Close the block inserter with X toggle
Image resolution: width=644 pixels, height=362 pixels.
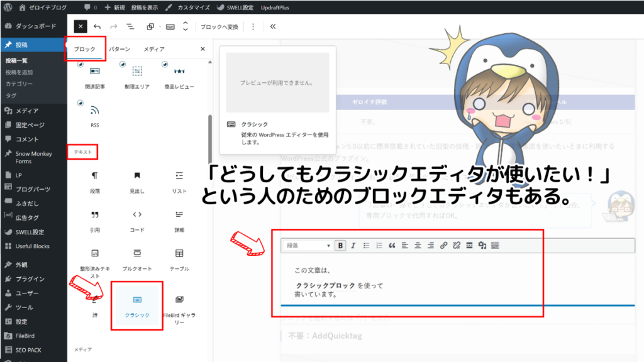pyautogui.click(x=80, y=26)
